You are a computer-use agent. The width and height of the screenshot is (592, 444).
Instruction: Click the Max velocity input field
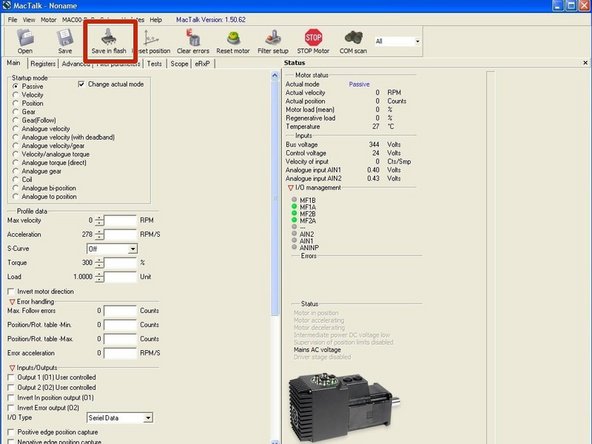point(120,220)
